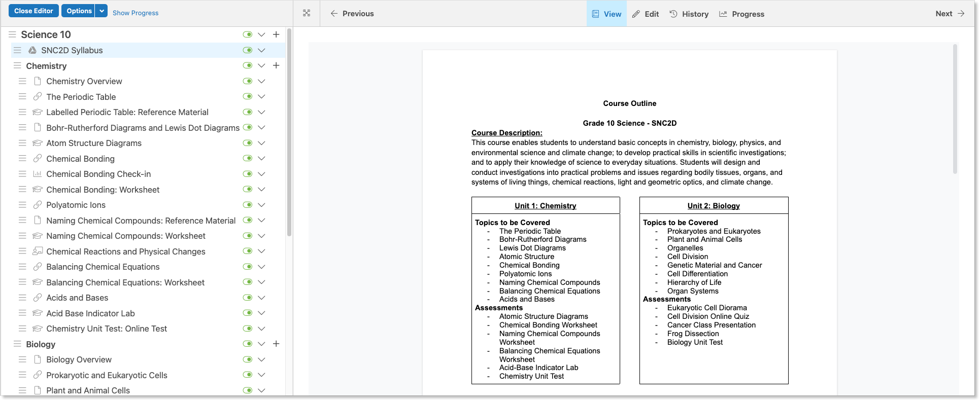Click the drag handle icon for Chemistry Overview
Image resolution: width=980 pixels, height=401 pixels.
point(22,81)
